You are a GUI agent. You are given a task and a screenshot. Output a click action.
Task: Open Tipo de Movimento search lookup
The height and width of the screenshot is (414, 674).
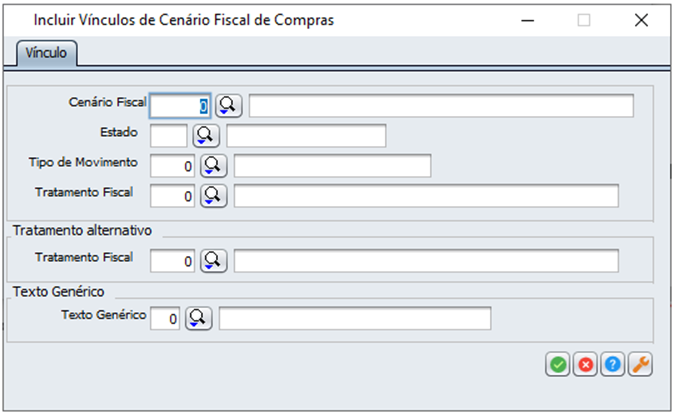click(x=214, y=165)
